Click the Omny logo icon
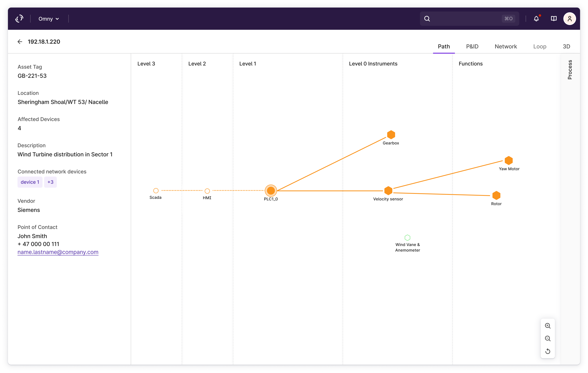Screen dimensions: 588x373 [19, 18]
